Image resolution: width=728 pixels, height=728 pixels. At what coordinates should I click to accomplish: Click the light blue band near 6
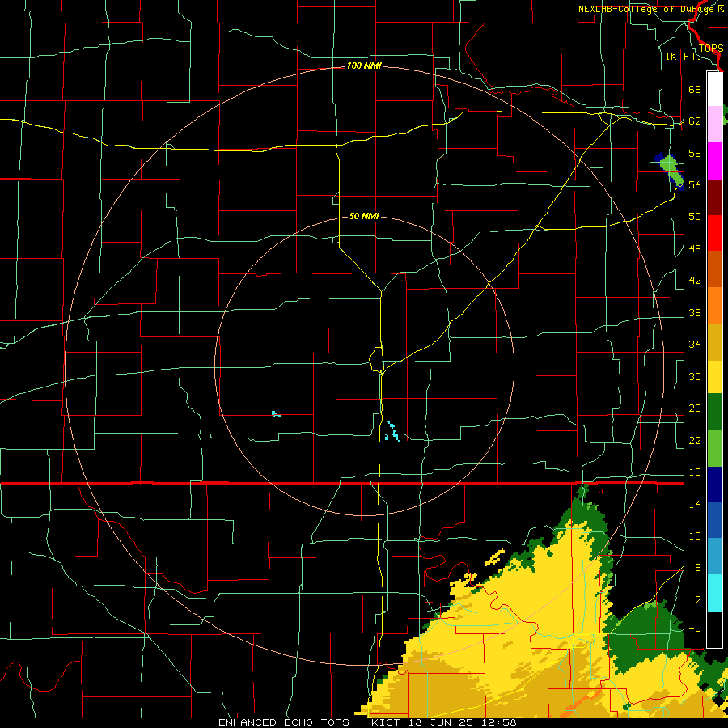click(x=714, y=557)
